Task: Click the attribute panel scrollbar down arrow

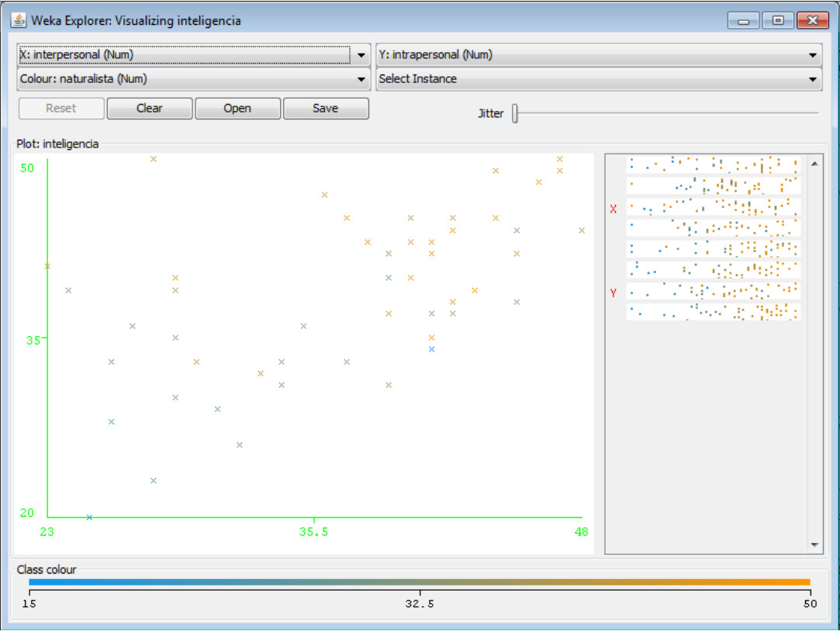Action: tap(815, 544)
